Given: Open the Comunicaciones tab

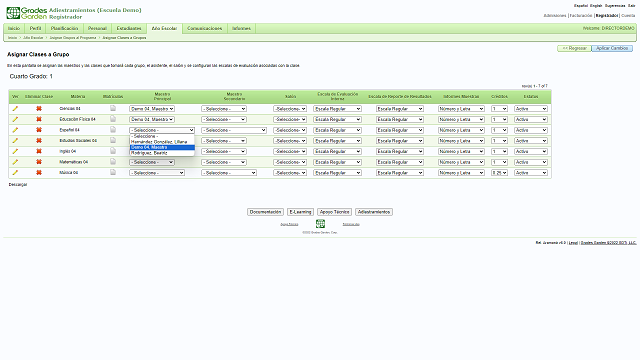Looking at the screenshot, I should [x=204, y=28].
